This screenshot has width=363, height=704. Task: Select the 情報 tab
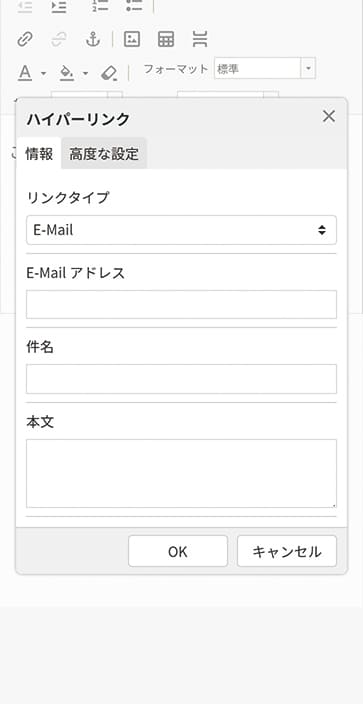[x=39, y=154]
